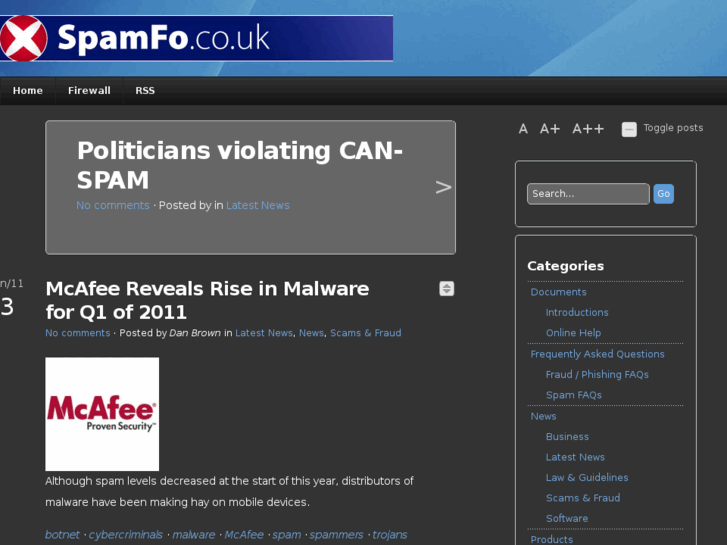Click the McAfee Proven Security thumbnail
This screenshot has width=727, height=545.
[x=102, y=414]
